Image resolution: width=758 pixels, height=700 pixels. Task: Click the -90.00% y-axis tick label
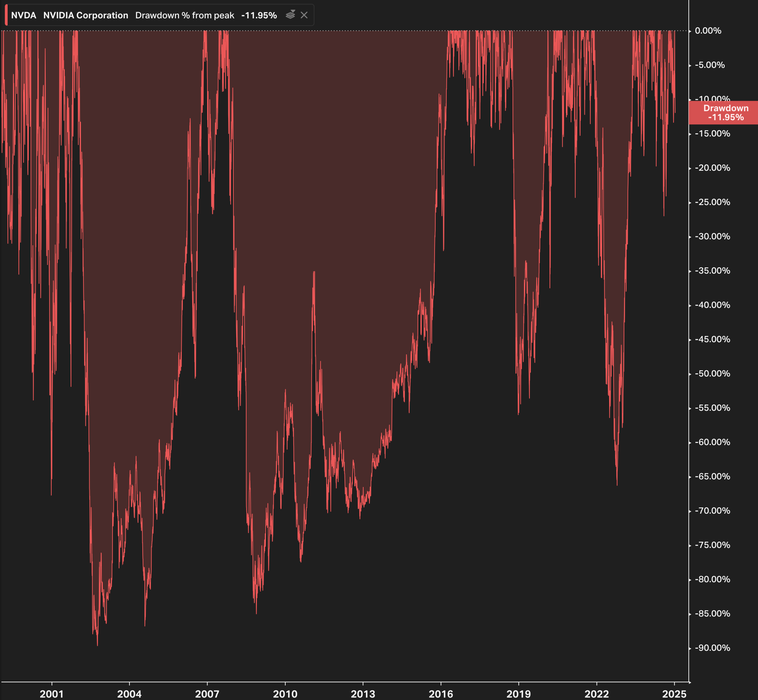pos(712,648)
